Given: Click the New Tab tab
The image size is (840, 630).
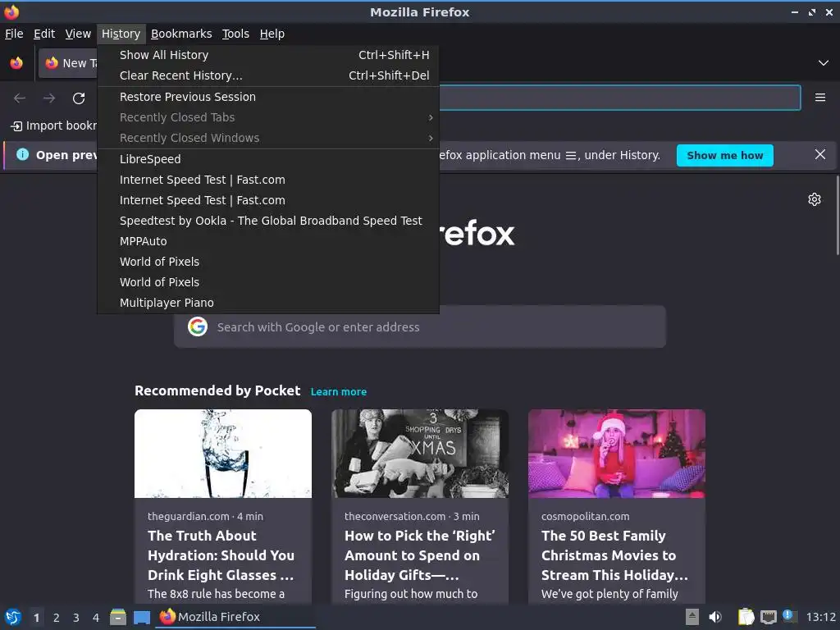Looking at the screenshot, I should [x=68, y=63].
